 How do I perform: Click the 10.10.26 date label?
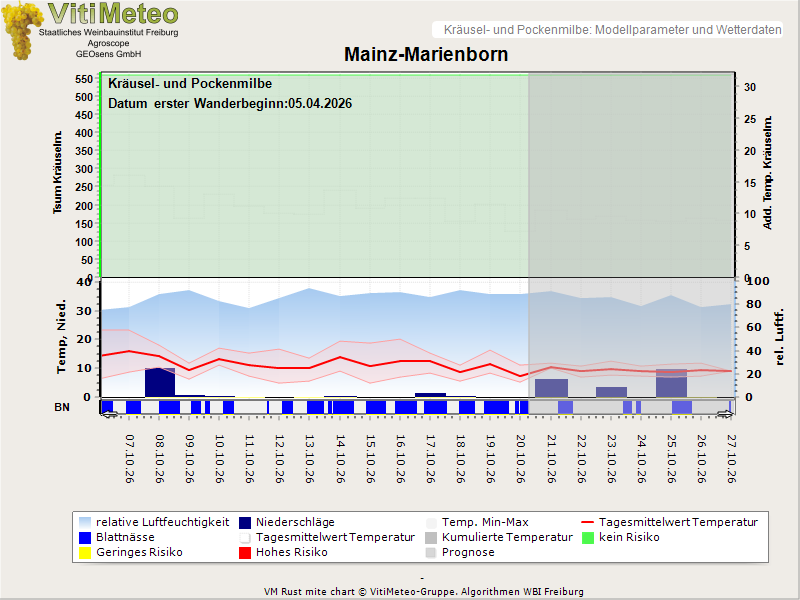(220, 459)
